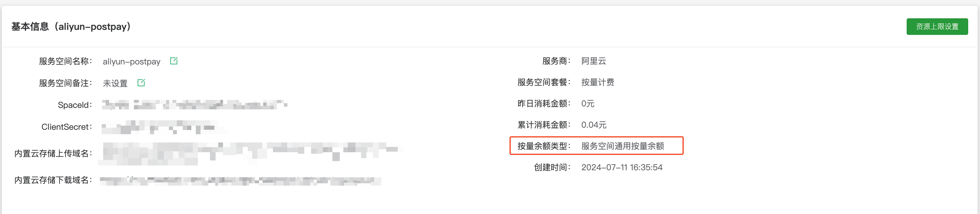
Task: Click the edit icon beside aliyun-postpay name
Action: pyautogui.click(x=174, y=61)
